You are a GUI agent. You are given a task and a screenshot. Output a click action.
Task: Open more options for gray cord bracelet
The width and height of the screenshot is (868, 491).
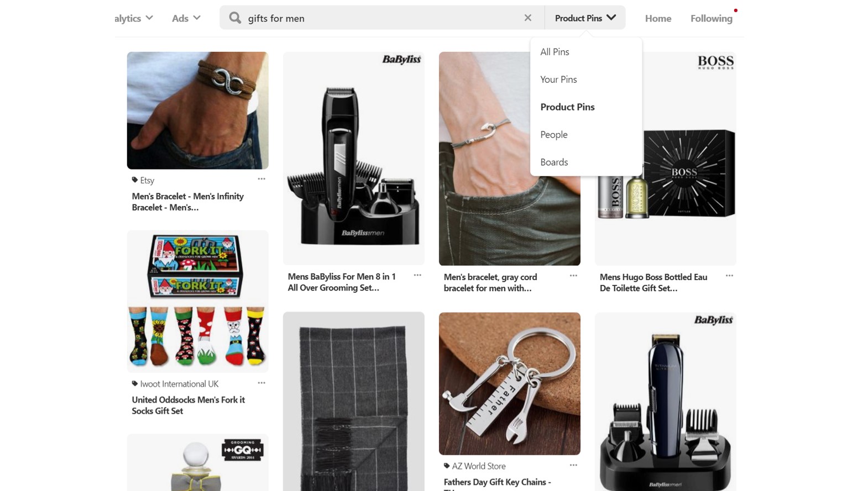coord(573,275)
